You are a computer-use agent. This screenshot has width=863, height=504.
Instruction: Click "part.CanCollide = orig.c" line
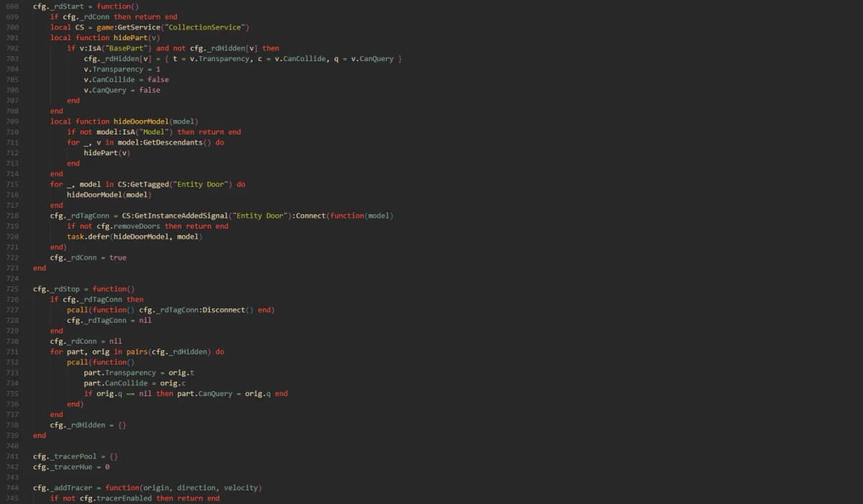(x=134, y=383)
